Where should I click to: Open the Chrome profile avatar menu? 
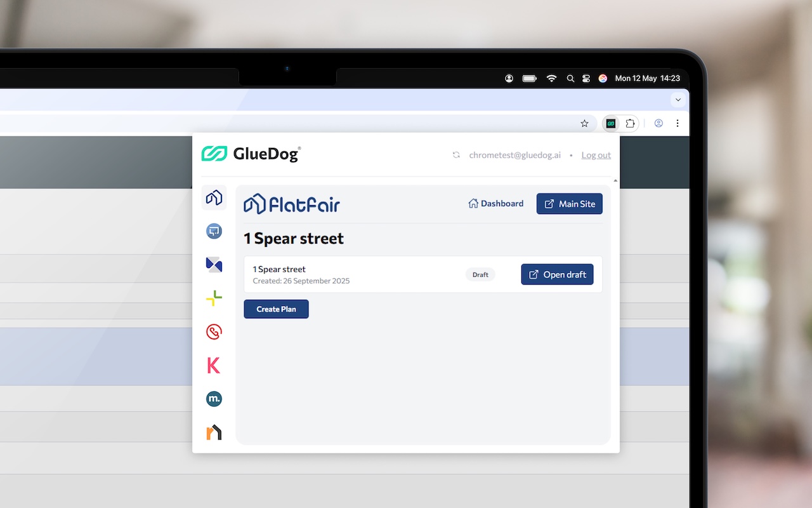coord(658,123)
